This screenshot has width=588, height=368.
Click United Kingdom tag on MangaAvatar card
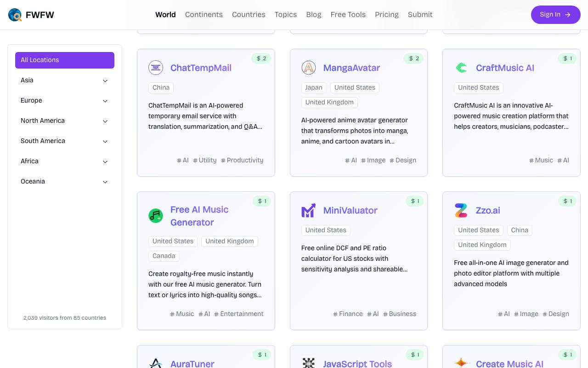click(x=329, y=103)
